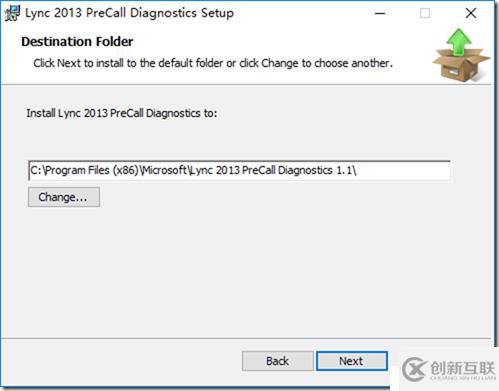Click the "Install Lync 2013 PreCall Diagnostics to:" label
The image size is (499, 391).
(x=122, y=113)
